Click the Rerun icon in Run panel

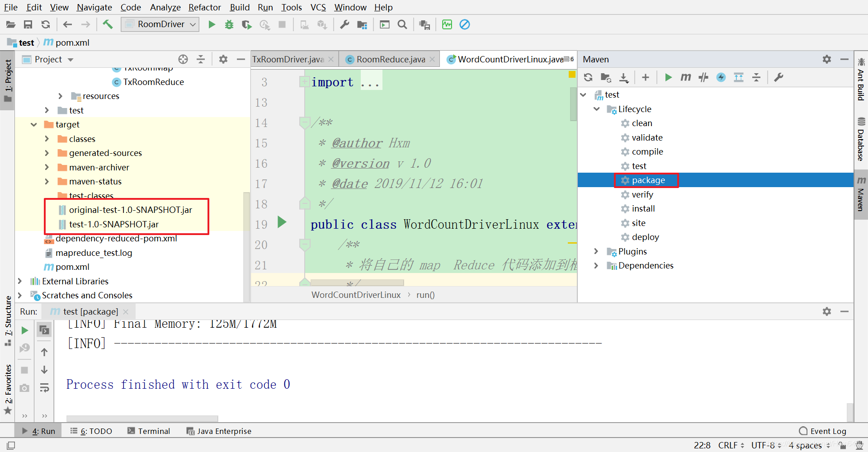25,330
